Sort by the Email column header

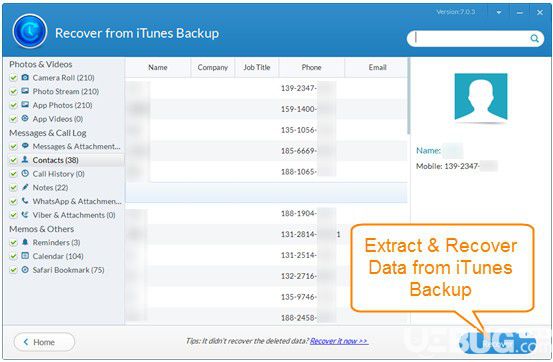377,67
